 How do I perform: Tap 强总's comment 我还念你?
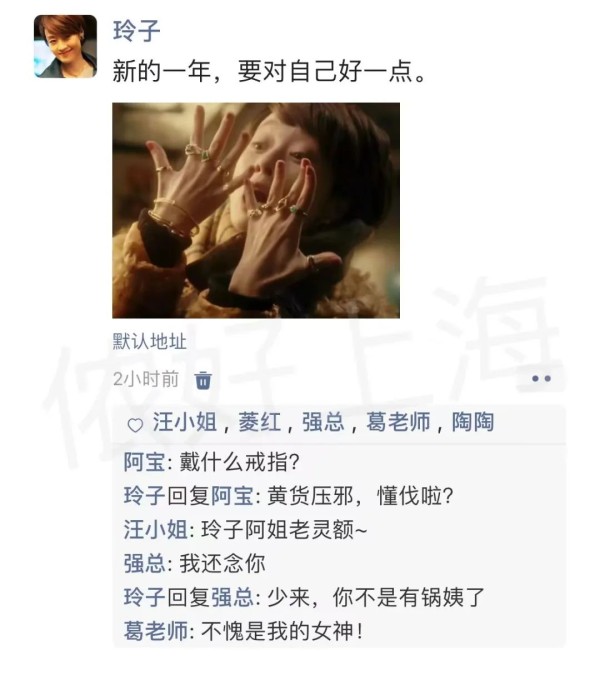(222, 564)
